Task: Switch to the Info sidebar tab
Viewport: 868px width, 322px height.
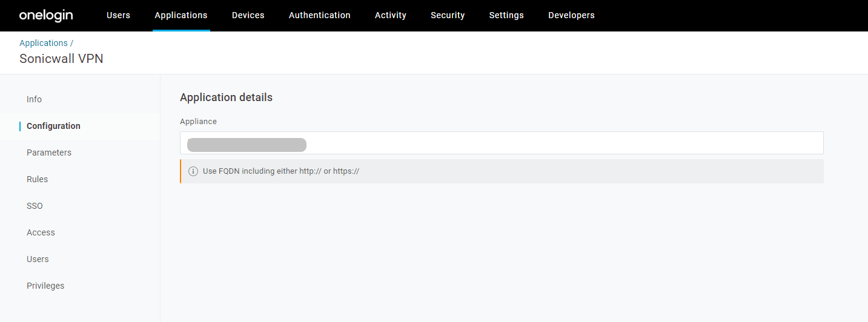Action: tap(34, 99)
